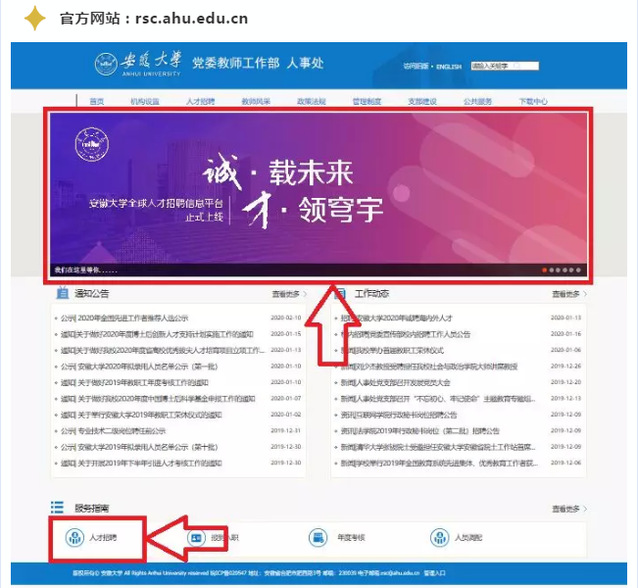Open the 公共服务 nav menu
Image resolution: width=638 pixels, height=588 pixels.
tap(478, 101)
